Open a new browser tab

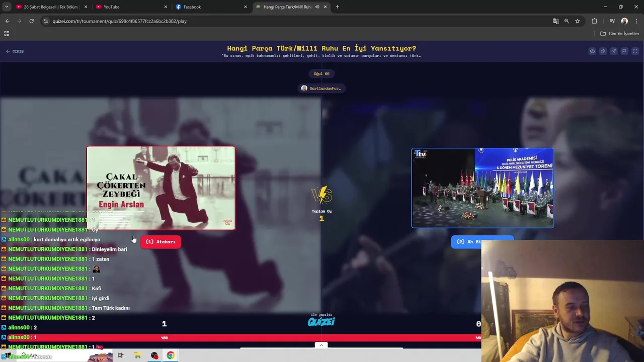(337, 7)
